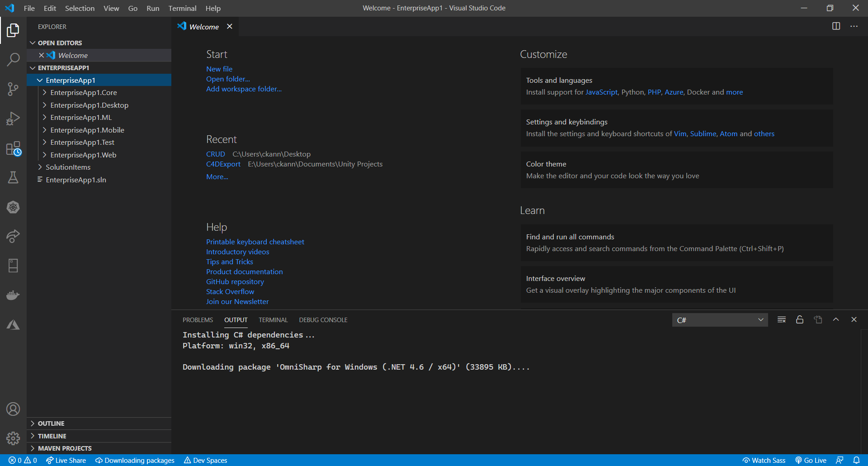Click the Printable keyboard cheatsheet link
Screen dimensions: 868x466
(255, 242)
